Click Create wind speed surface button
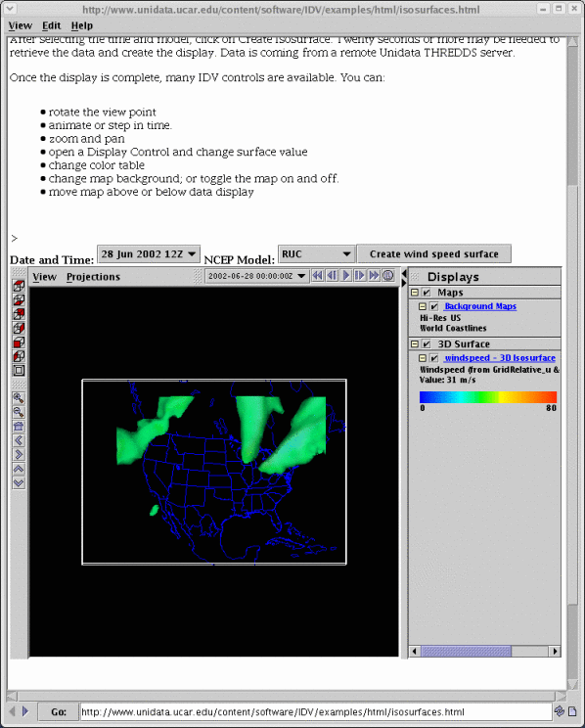Image resolution: width=585 pixels, height=728 pixels. tap(434, 254)
